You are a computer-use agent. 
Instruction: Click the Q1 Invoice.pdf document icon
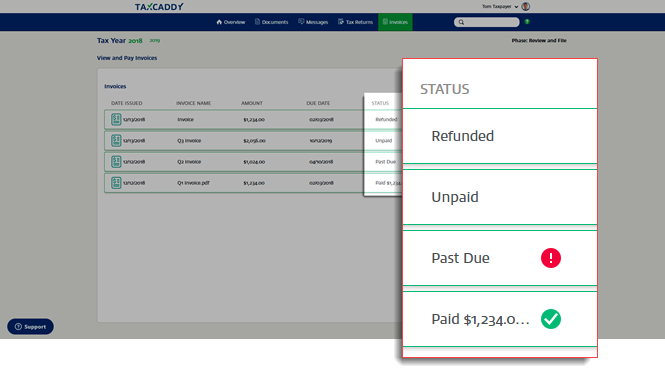(x=116, y=183)
